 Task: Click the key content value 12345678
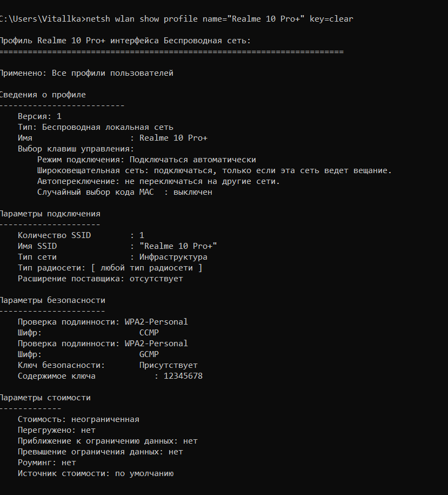183,376
